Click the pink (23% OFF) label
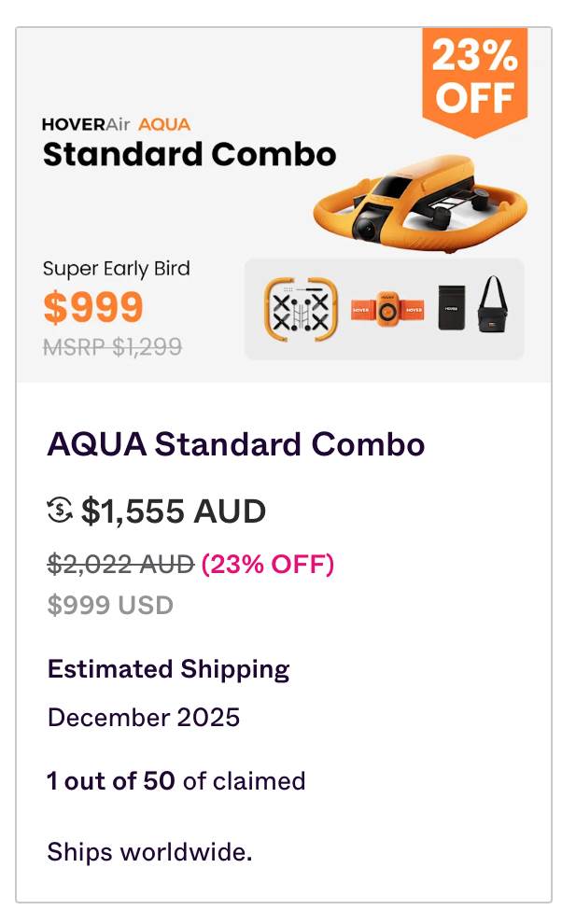This screenshot has height=924, width=576. [x=268, y=564]
